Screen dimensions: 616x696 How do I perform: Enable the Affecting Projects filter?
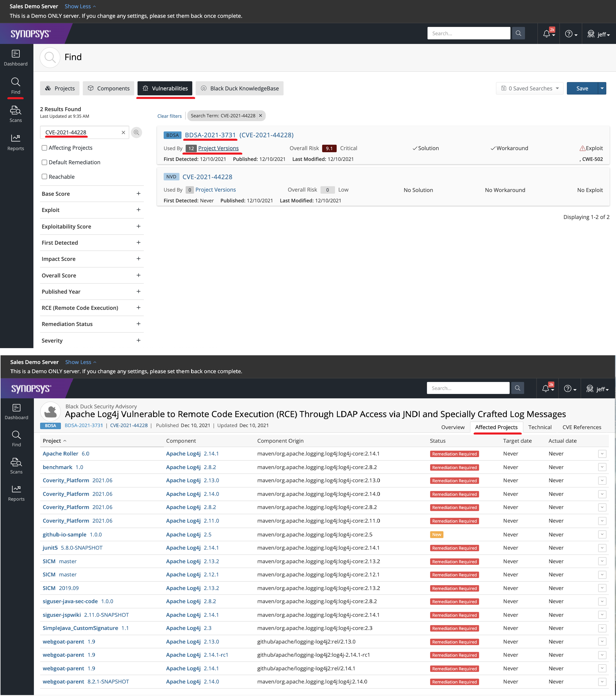[x=44, y=148]
